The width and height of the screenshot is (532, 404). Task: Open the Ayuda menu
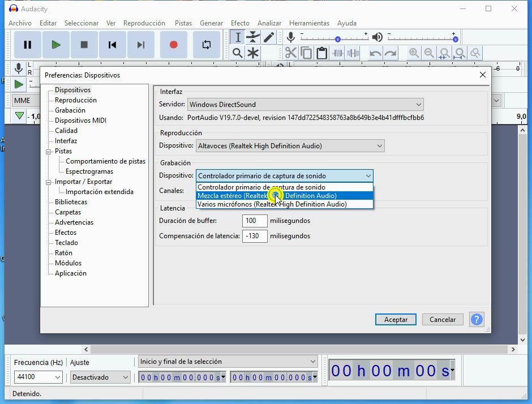pyautogui.click(x=347, y=23)
